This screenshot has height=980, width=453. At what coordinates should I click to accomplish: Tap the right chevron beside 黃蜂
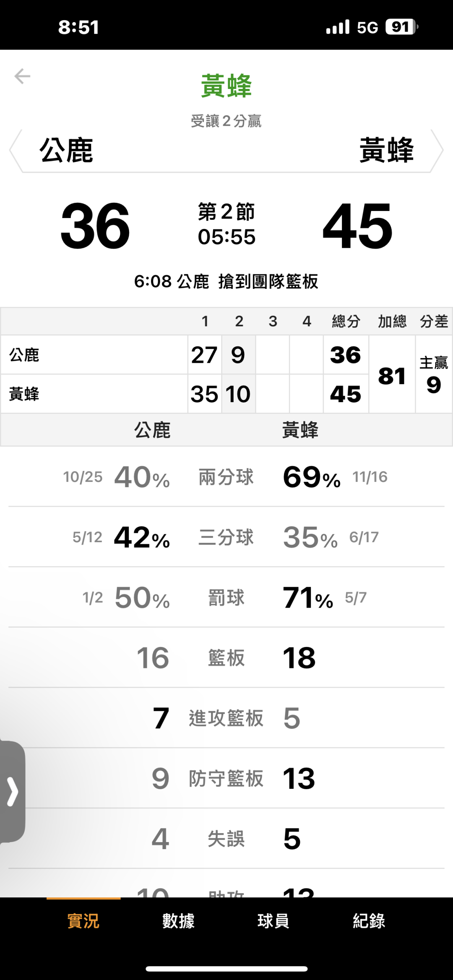tap(437, 151)
